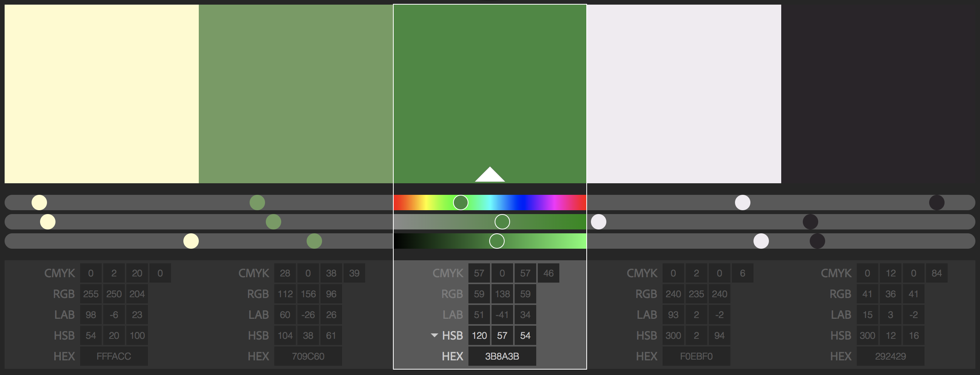Click the LAB field showing 93

pyautogui.click(x=673, y=315)
